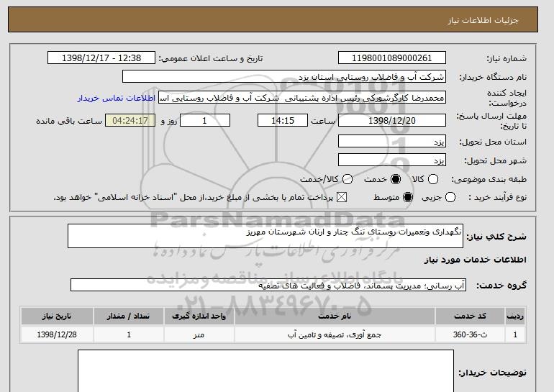Click the response deadline date 1398/12/20
The image size is (554, 392).
click(392, 120)
